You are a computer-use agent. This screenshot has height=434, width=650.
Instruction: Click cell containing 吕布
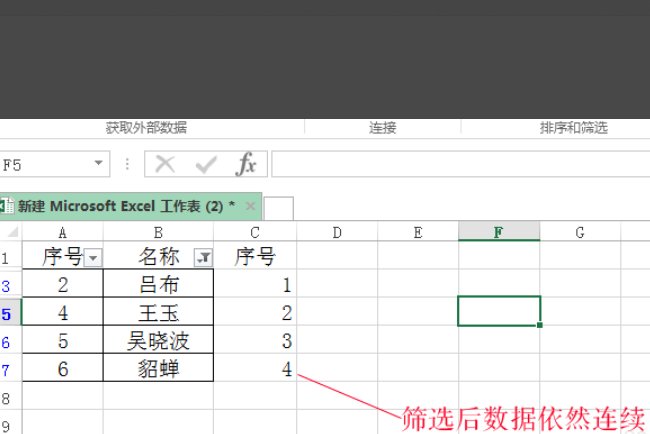(x=158, y=284)
